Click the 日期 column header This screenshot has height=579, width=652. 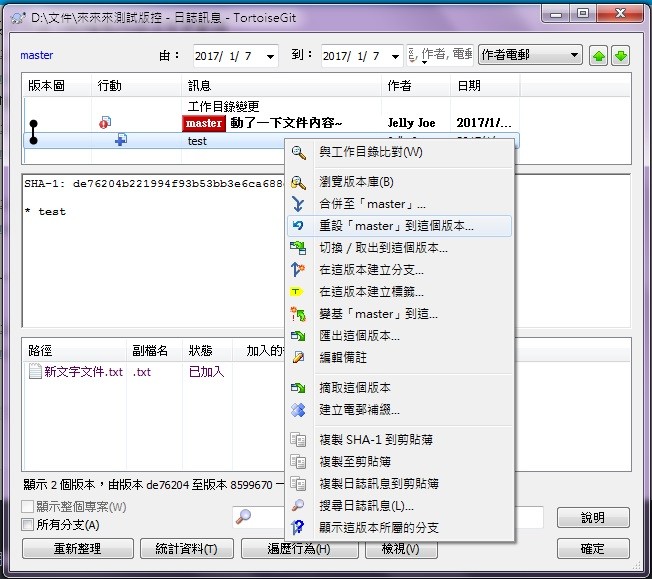click(485, 86)
